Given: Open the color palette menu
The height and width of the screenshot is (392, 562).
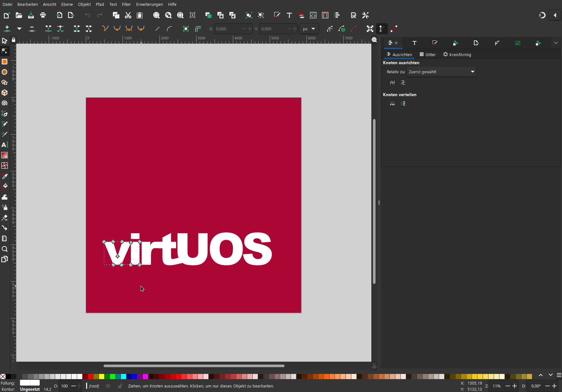Looking at the screenshot, I should click(559, 375).
